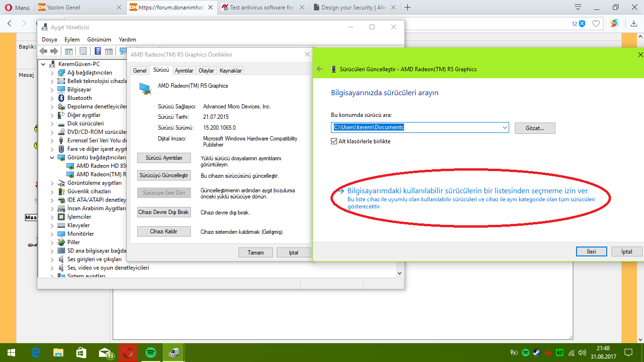Click show/hide console tree toolbar icon
This screenshot has height=362, width=644.
68,51
